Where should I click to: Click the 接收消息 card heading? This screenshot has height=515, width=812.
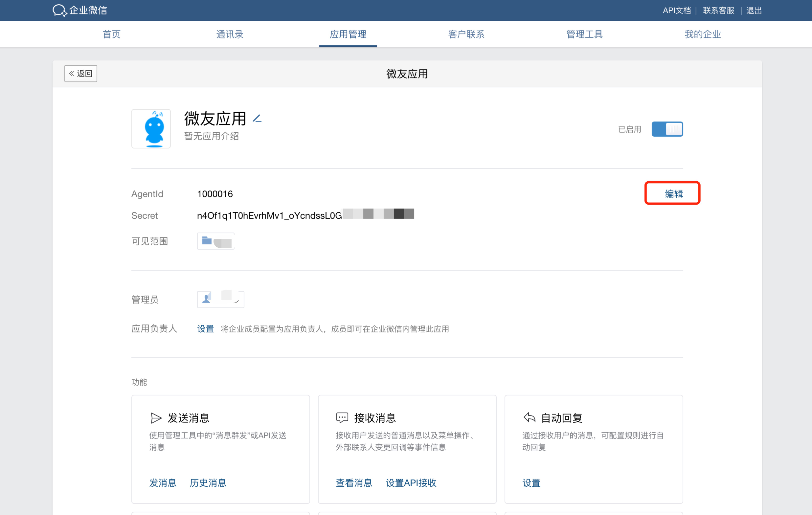coord(375,418)
